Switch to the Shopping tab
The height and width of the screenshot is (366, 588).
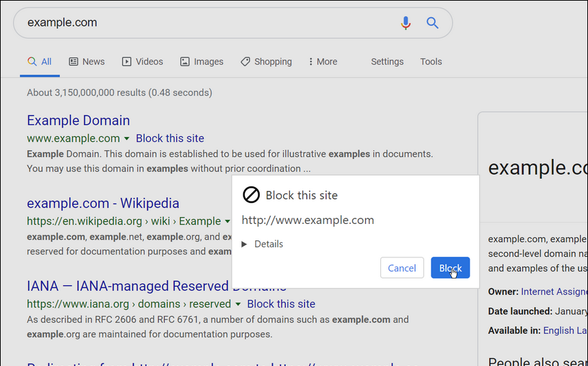(266, 62)
